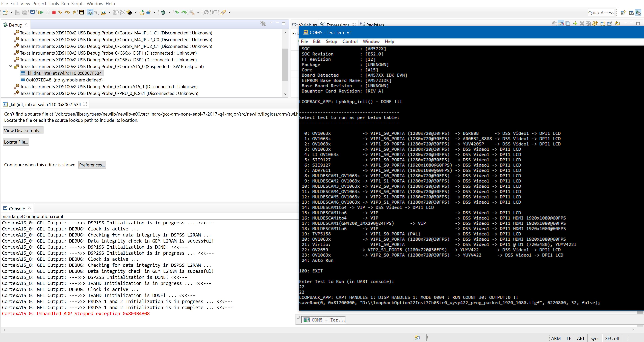Resume execution with the green play icon
Screen dimensions: 644x342
pyautogui.click(x=41, y=12)
